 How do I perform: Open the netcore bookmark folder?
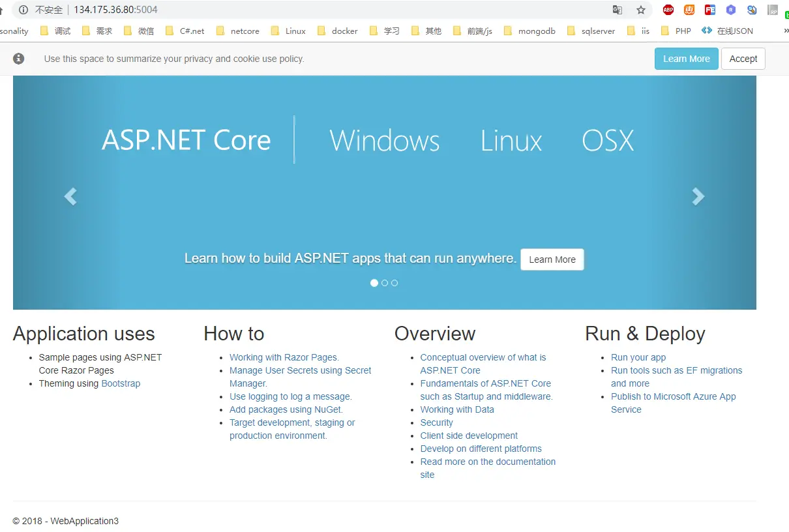[237, 31]
